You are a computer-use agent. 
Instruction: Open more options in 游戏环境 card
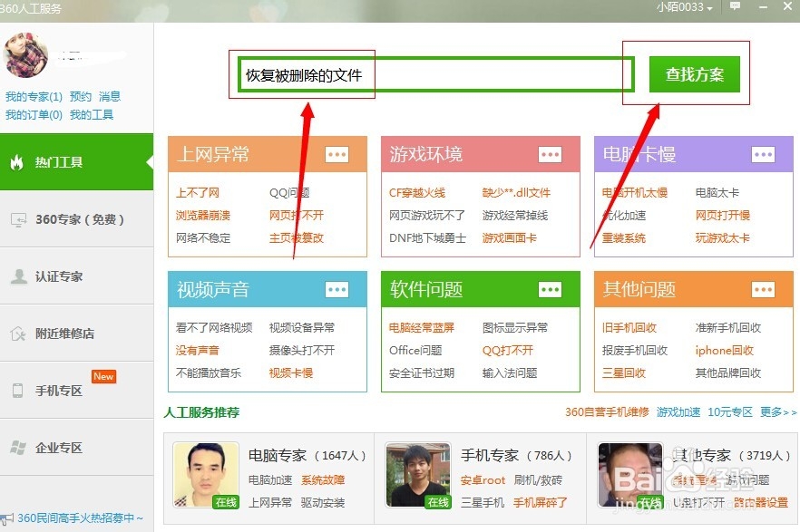click(550, 154)
